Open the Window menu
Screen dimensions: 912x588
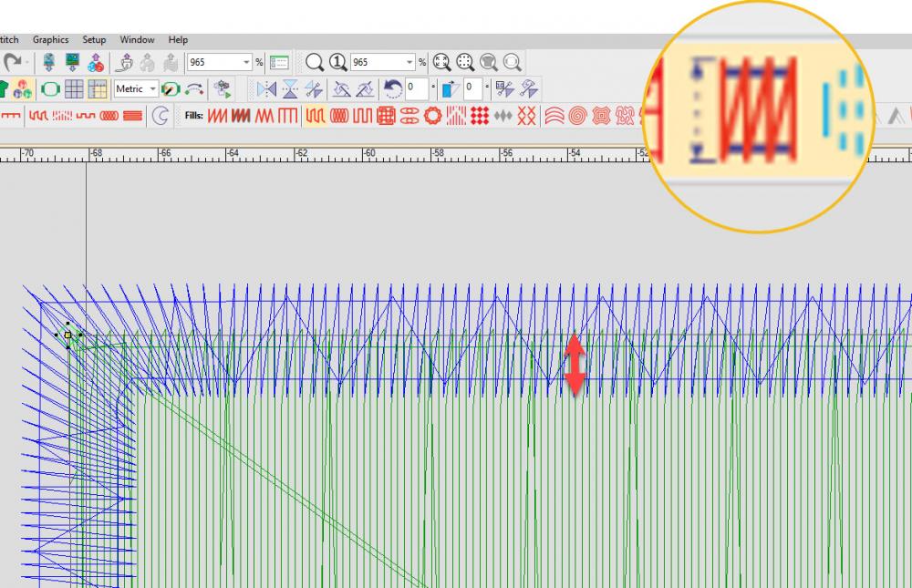(137, 40)
